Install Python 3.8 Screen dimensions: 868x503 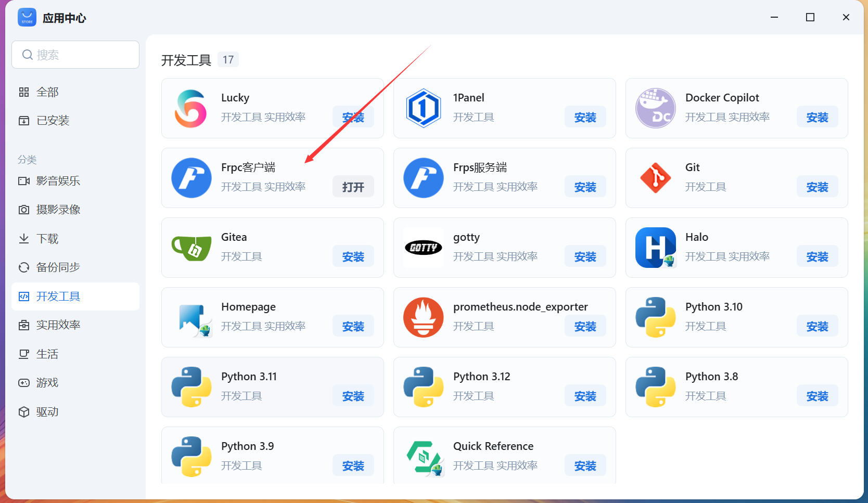click(818, 396)
